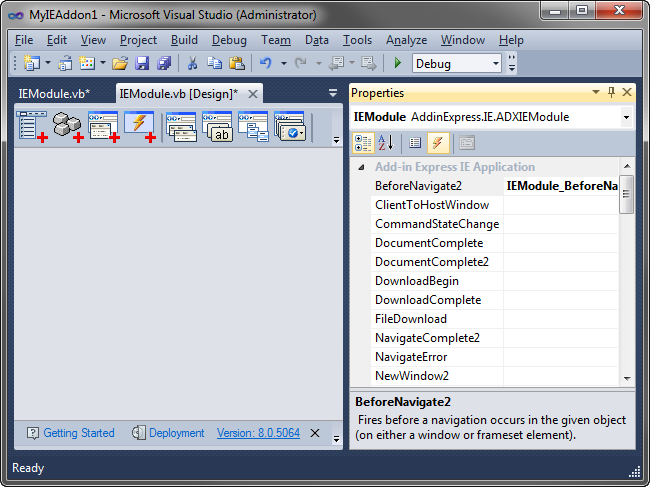Viewport: 650px width, 487px height.
Task: Sort properties alphabetically with A-Z icon
Action: tap(386, 143)
